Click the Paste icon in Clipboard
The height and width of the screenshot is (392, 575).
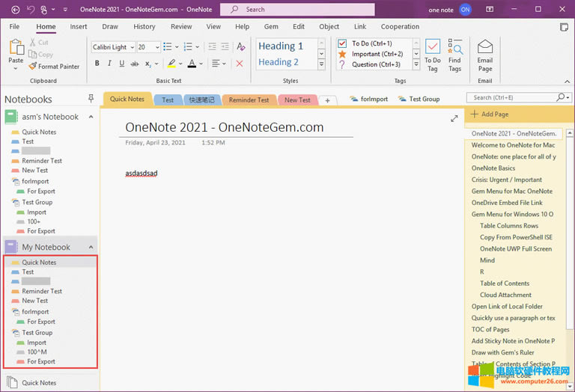click(16, 50)
